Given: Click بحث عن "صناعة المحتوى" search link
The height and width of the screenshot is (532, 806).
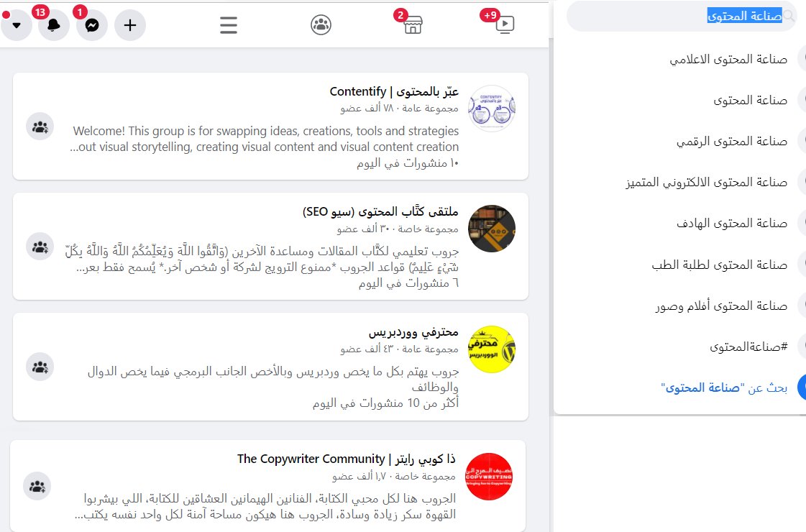Looking at the screenshot, I should tap(724, 387).
